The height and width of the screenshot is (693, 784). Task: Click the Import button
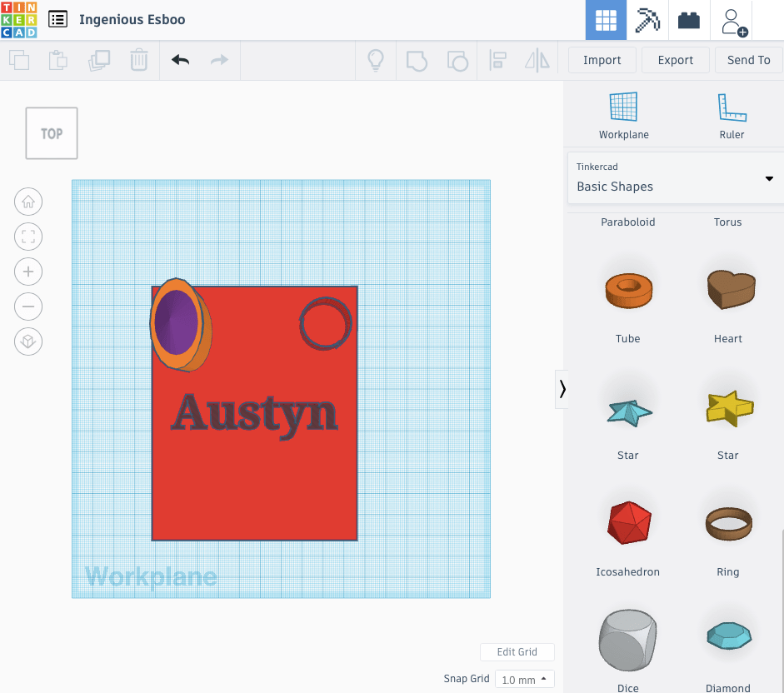602,60
